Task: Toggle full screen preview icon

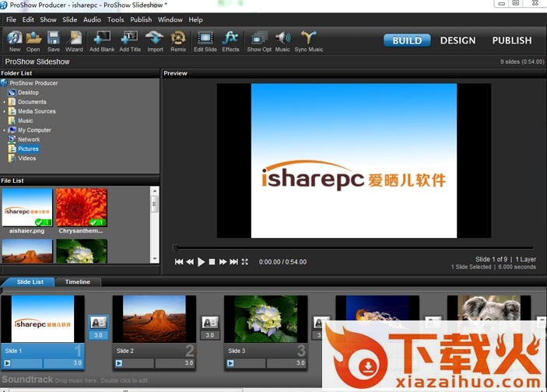Action: [x=245, y=261]
